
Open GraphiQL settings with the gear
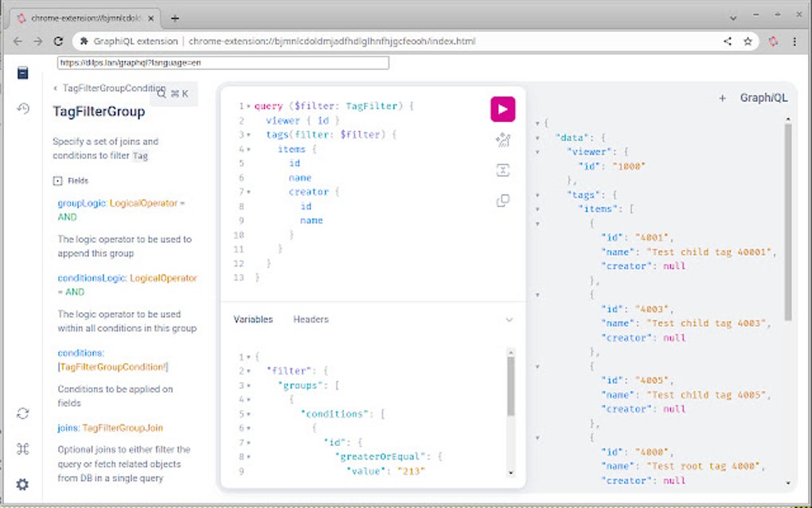[x=23, y=484]
